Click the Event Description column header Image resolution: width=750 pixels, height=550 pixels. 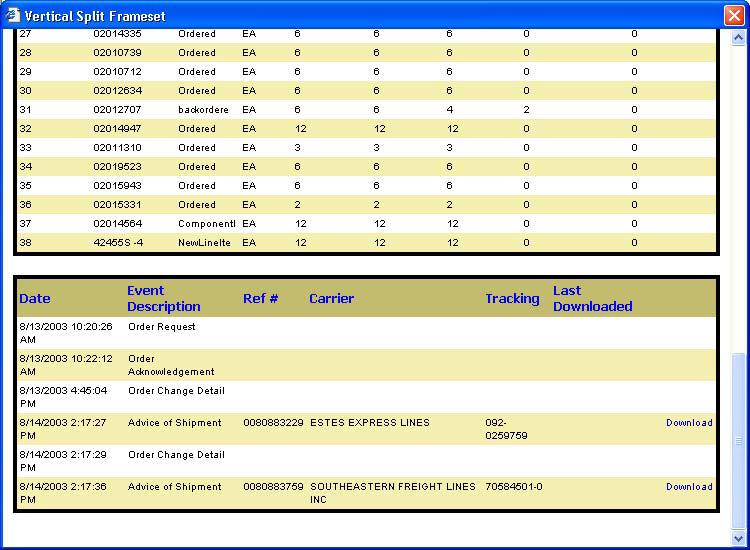(163, 299)
